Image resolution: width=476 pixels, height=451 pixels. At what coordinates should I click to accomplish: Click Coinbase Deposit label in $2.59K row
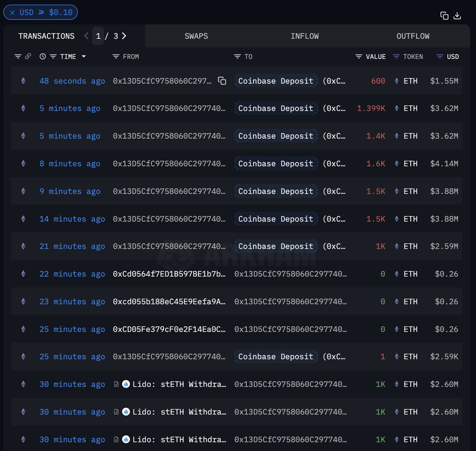276,357
